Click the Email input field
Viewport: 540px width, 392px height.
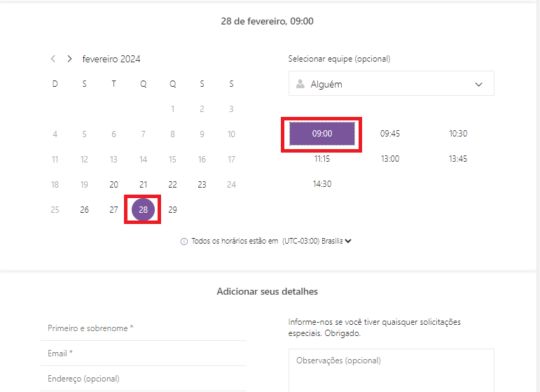[x=144, y=353]
